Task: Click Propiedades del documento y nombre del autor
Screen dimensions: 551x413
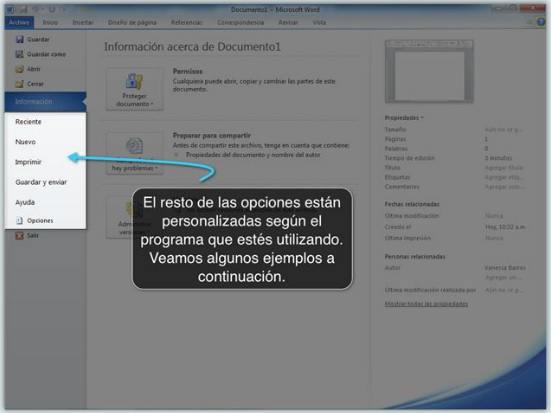Action: (x=253, y=155)
